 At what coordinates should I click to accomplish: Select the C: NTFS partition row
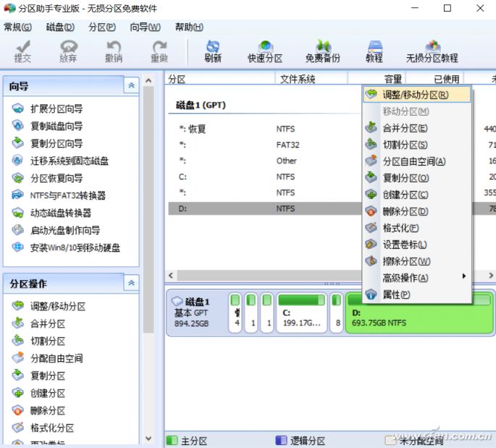pos(265,177)
